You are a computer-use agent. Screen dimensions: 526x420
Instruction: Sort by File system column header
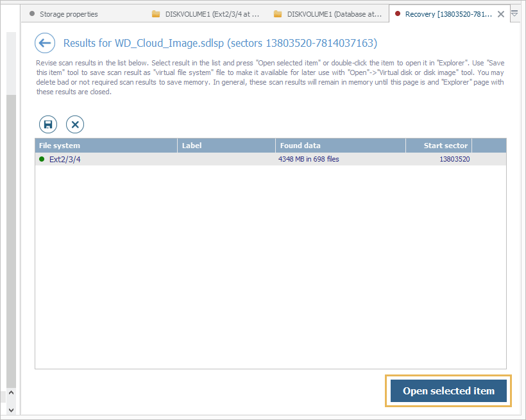(x=106, y=146)
